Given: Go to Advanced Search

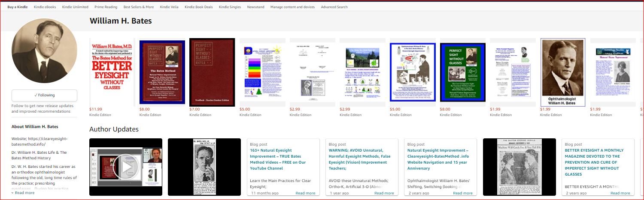Looking at the screenshot, I should coord(334,7).
